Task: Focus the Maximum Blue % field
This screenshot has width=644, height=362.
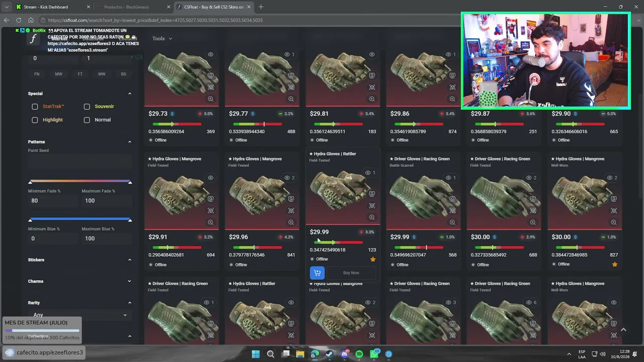Action: tap(107, 238)
